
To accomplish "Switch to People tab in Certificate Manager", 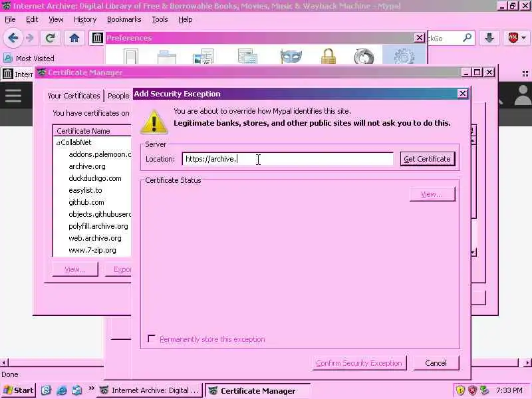I will 118,96.
